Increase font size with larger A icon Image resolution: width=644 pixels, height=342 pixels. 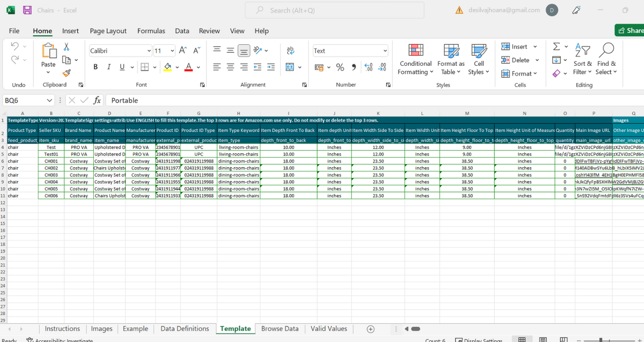tap(183, 51)
